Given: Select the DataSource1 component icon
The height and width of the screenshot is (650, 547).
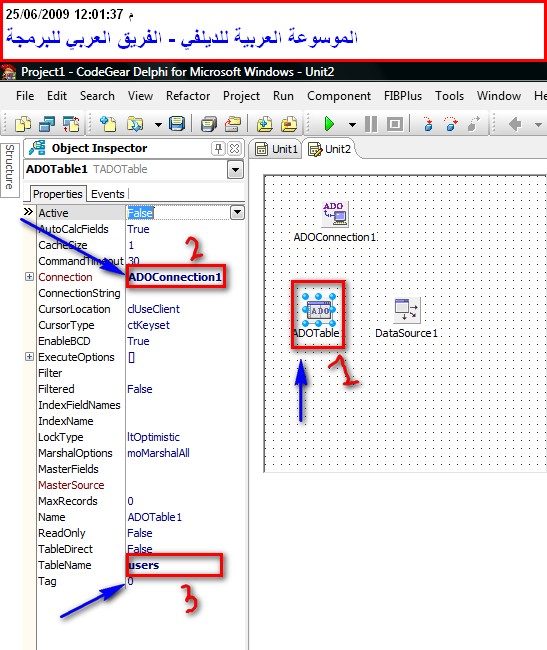Looking at the screenshot, I should pyautogui.click(x=407, y=310).
